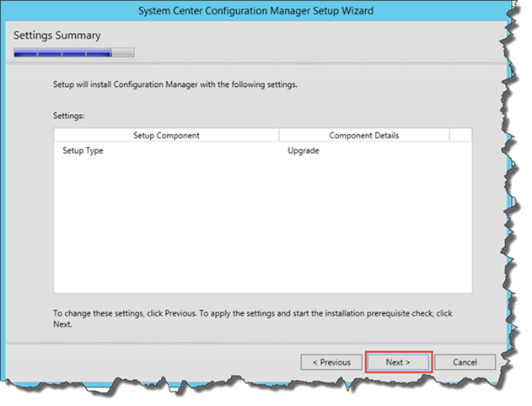The width and height of the screenshot is (532, 406).
Task: Click the wizard title bar text
Action: click(x=255, y=11)
